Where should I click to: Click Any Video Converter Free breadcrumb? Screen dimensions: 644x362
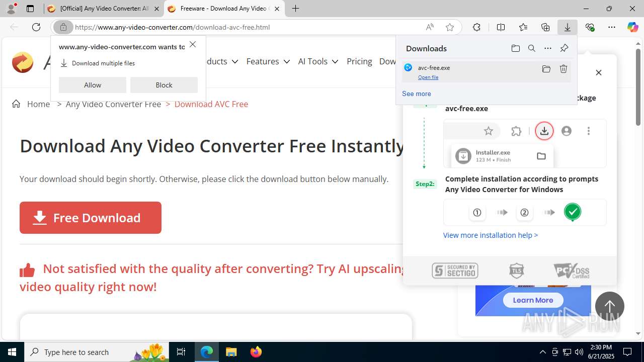click(113, 104)
